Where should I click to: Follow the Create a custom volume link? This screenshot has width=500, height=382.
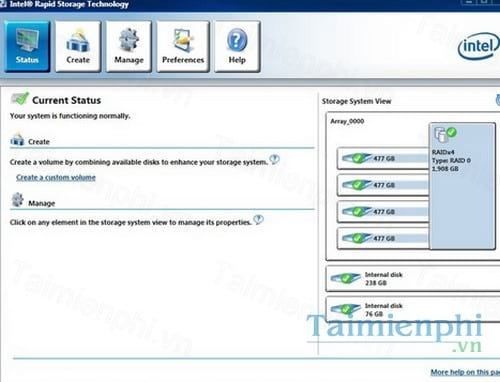[x=56, y=177]
